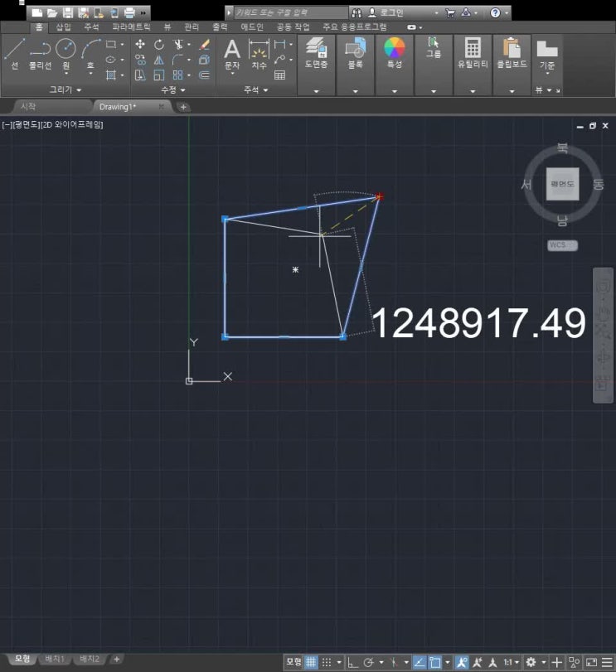The image size is (616, 672).
Task: Select the Dimension (치수) tool
Action: 259,54
